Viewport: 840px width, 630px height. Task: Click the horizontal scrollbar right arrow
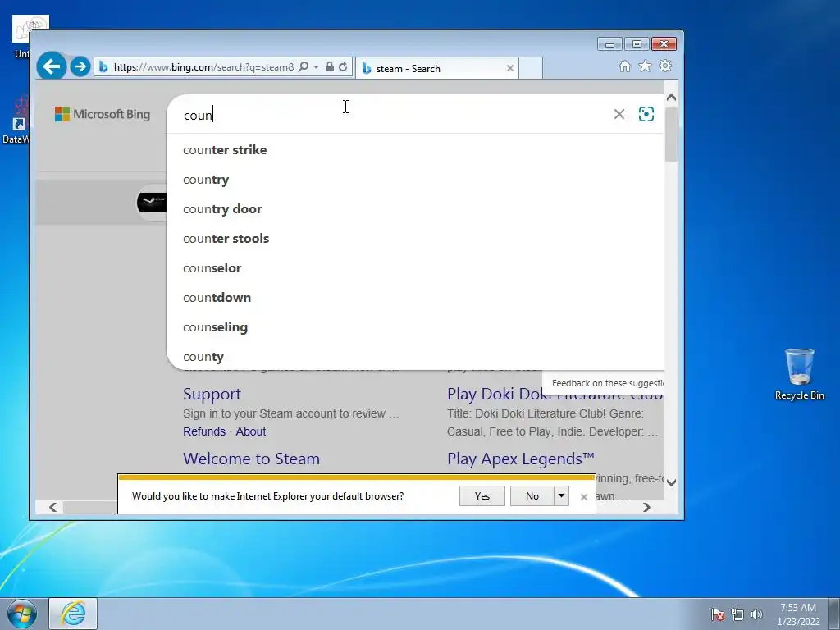(x=646, y=507)
